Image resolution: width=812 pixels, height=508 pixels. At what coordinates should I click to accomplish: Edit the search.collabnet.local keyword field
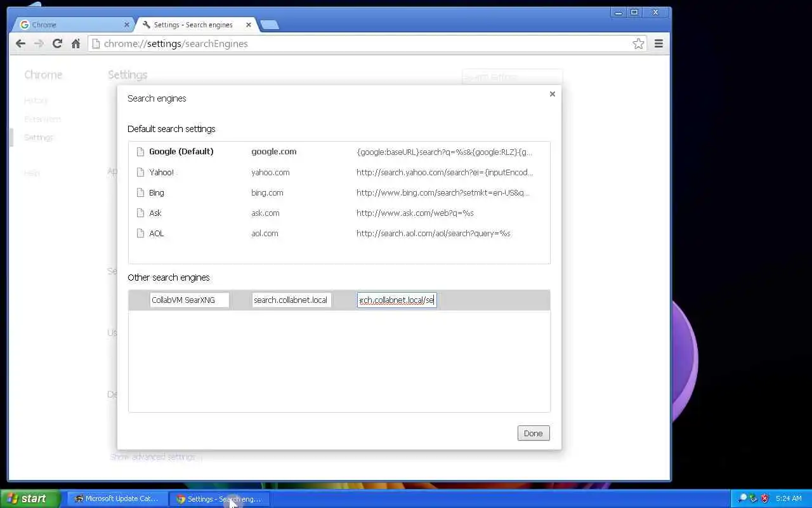[x=291, y=300]
